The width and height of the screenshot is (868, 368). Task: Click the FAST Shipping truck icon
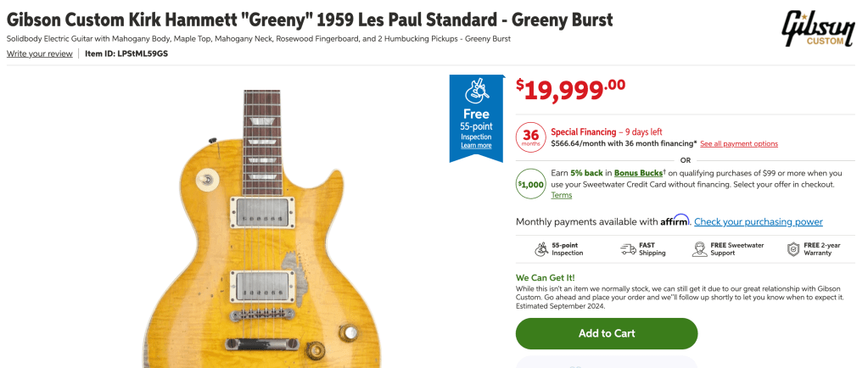click(x=628, y=249)
